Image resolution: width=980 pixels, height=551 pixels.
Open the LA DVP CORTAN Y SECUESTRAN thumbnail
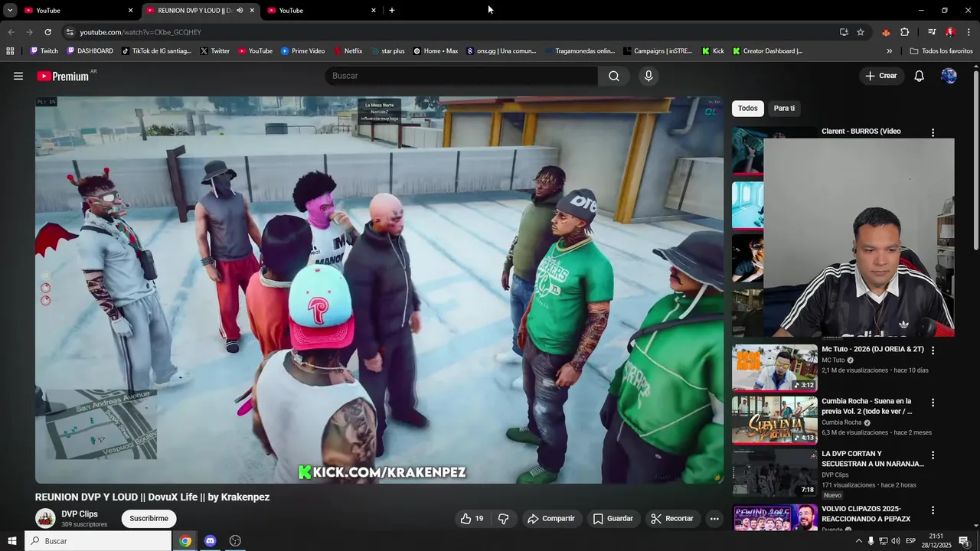click(x=775, y=473)
